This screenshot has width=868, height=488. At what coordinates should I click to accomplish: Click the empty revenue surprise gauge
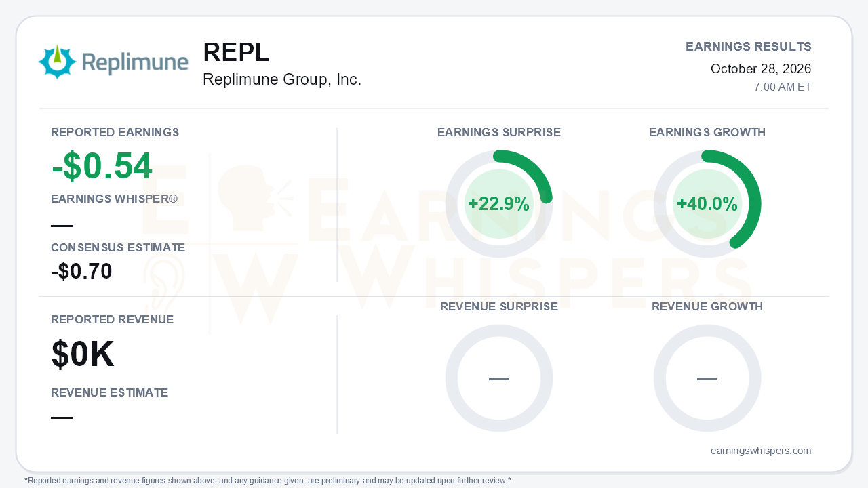[499, 378]
